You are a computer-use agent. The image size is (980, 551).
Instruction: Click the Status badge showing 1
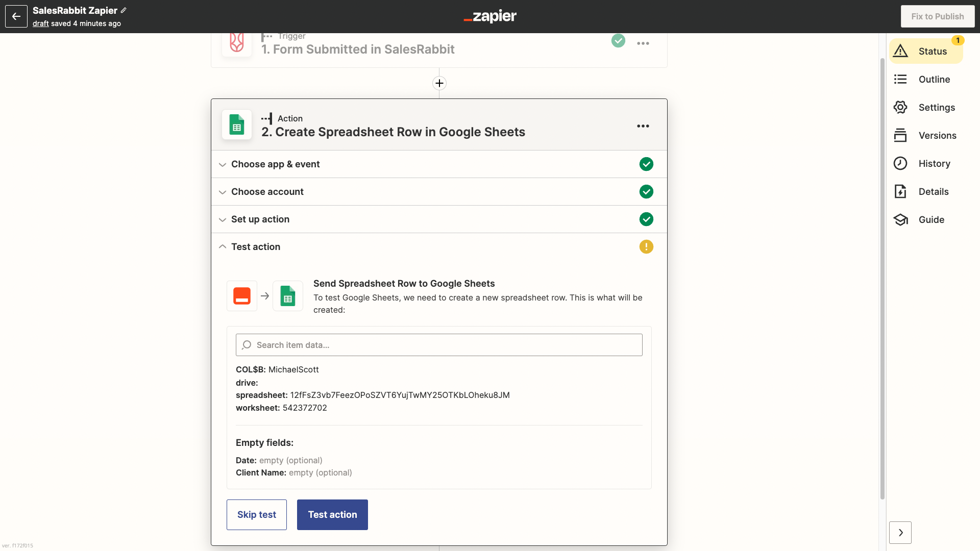[x=958, y=40]
